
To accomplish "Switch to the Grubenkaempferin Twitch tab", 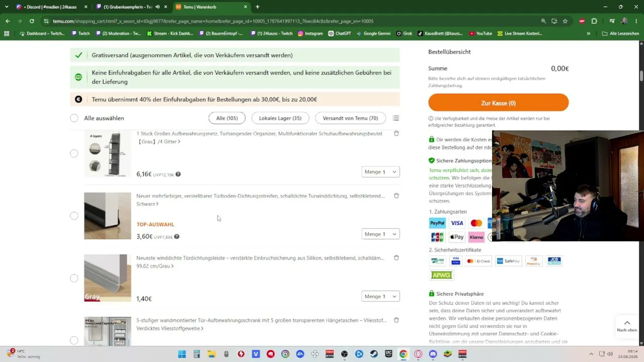I will (x=133, y=7).
